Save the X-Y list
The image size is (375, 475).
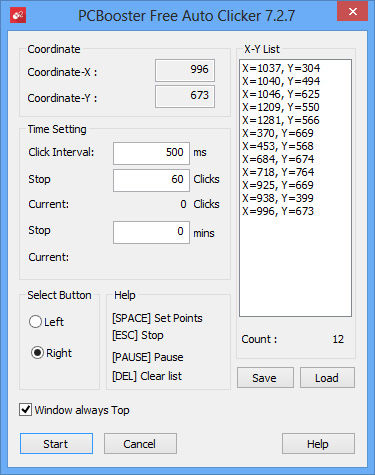coord(265,378)
